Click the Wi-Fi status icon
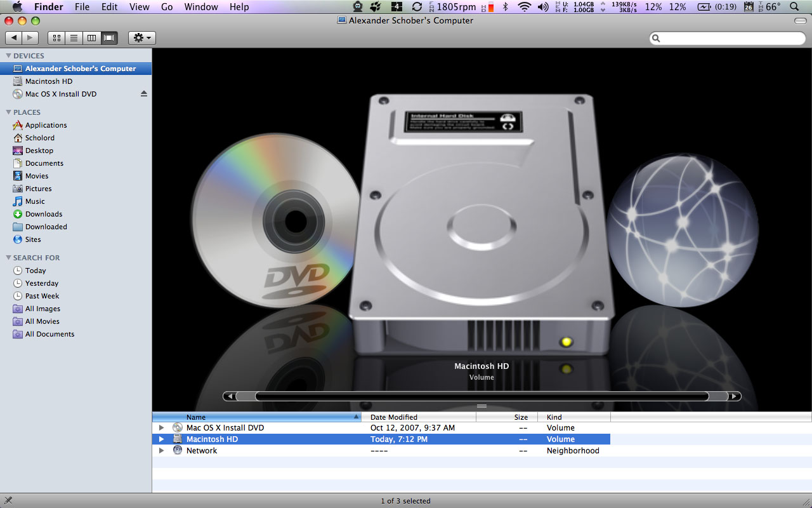This screenshot has height=508, width=812. (524, 7)
